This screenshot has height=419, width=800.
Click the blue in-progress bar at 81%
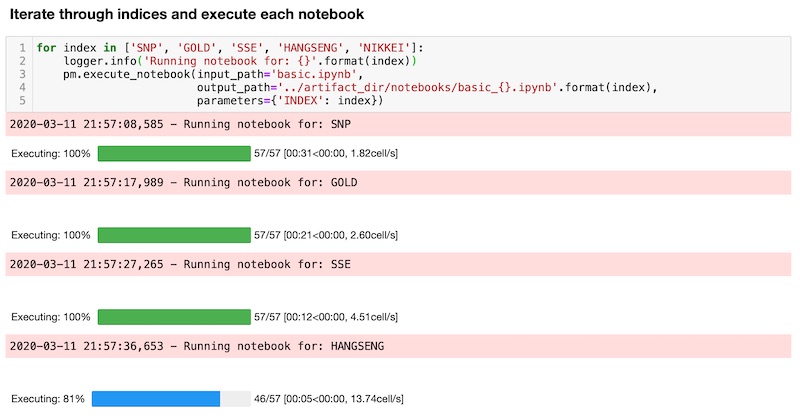[155, 399]
